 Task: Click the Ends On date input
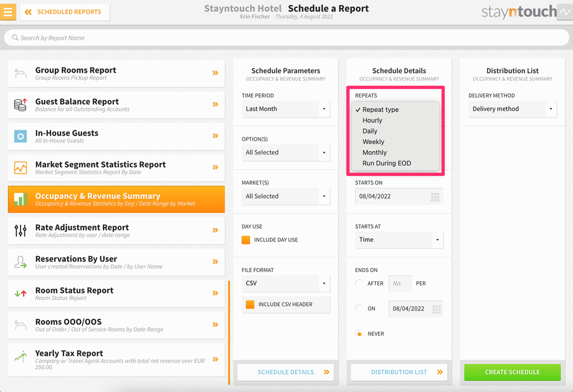tap(416, 309)
